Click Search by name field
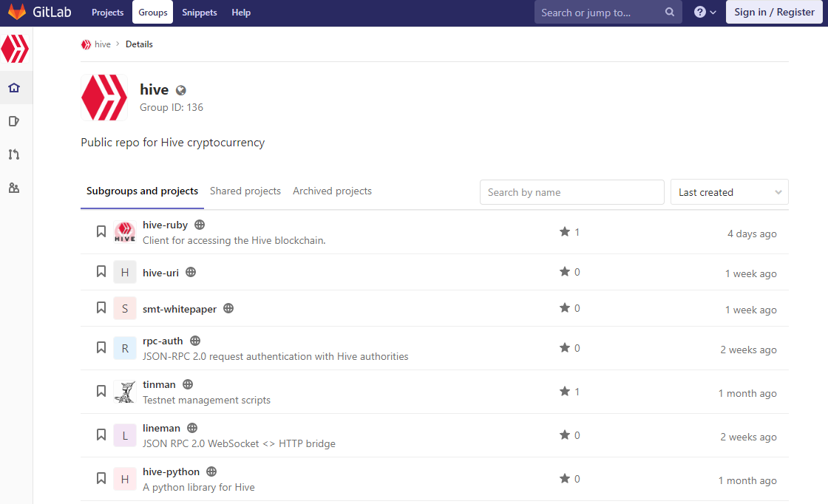The width and height of the screenshot is (828, 504). (572, 192)
